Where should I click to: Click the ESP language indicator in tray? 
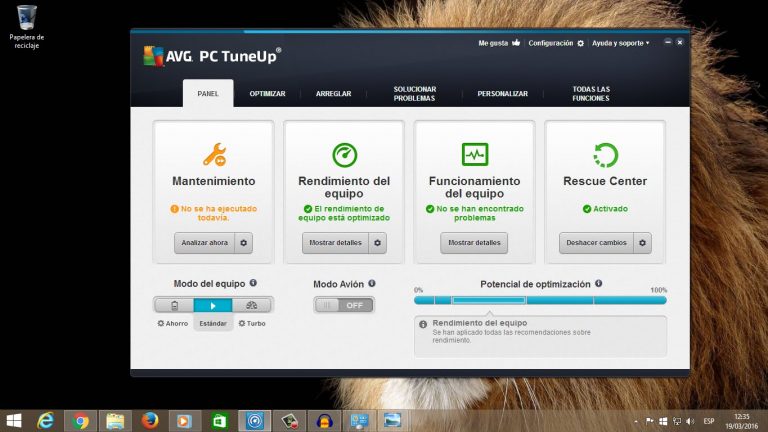coord(709,421)
